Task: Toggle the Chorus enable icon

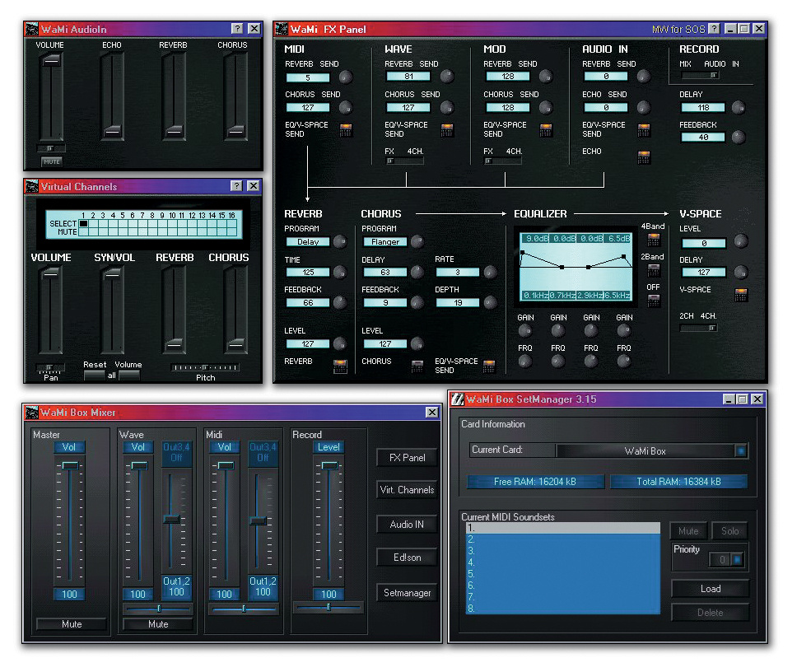Action: click(417, 366)
